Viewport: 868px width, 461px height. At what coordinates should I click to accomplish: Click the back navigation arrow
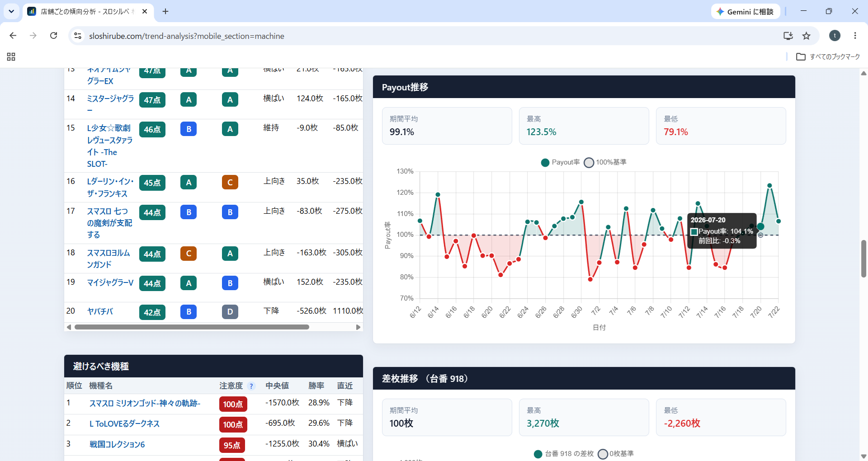(13, 36)
